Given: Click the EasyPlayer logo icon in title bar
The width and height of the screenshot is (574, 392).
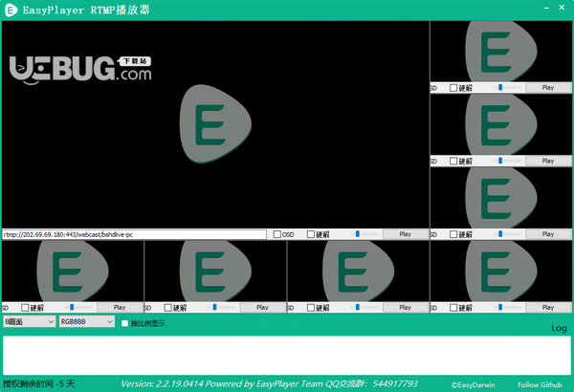Looking at the screenshot, I should [x=11, y=10].
